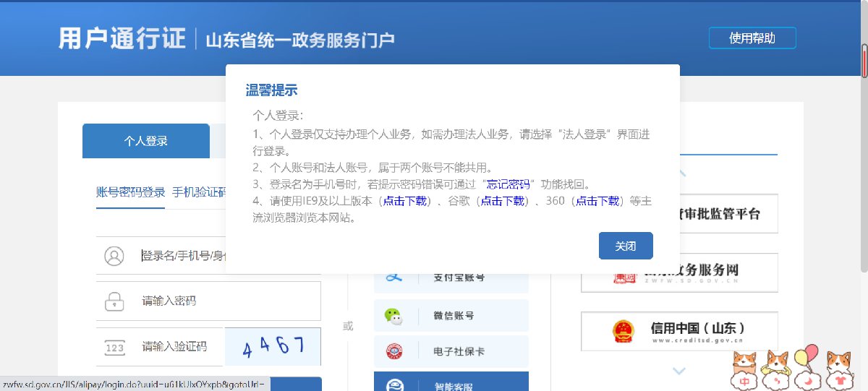Log in with 微信账号 option

(451, 316)
